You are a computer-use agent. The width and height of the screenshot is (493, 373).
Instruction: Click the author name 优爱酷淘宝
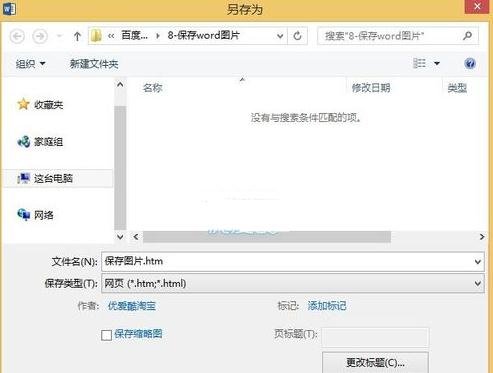[x=132, y=306]
